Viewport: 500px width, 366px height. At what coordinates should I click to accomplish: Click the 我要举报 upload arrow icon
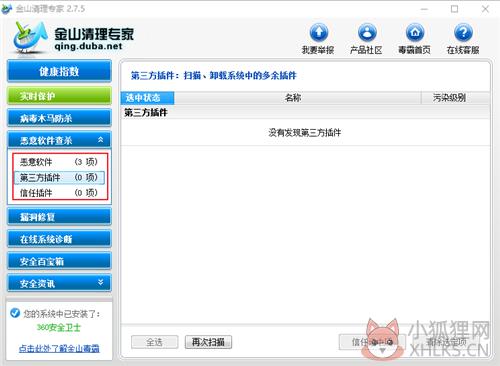click(x=319, y=32)
